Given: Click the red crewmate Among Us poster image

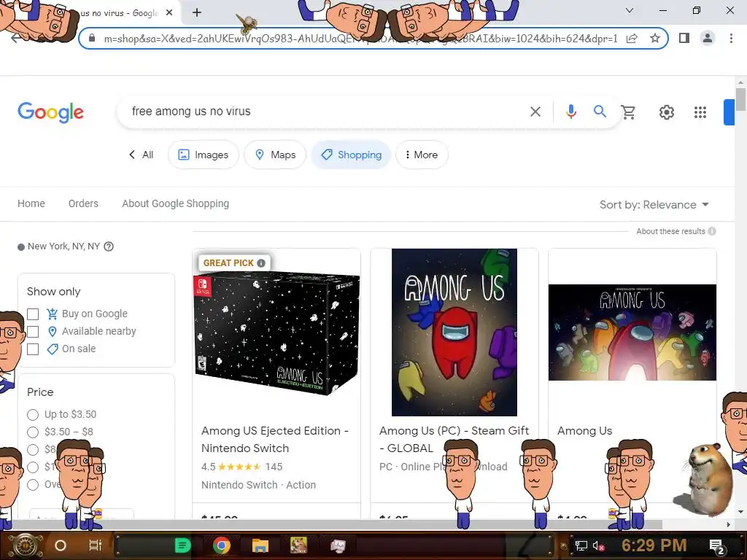Looking at the screenshot, I should (454, 332).
